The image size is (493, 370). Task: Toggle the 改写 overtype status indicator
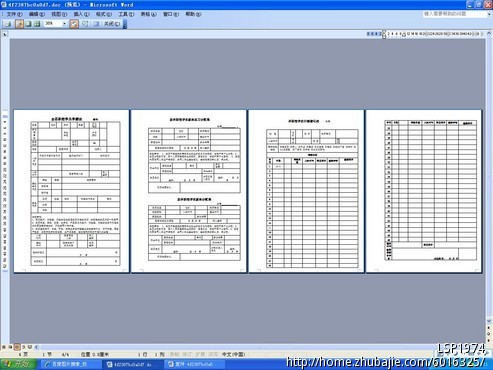click(x=212, y=354)
